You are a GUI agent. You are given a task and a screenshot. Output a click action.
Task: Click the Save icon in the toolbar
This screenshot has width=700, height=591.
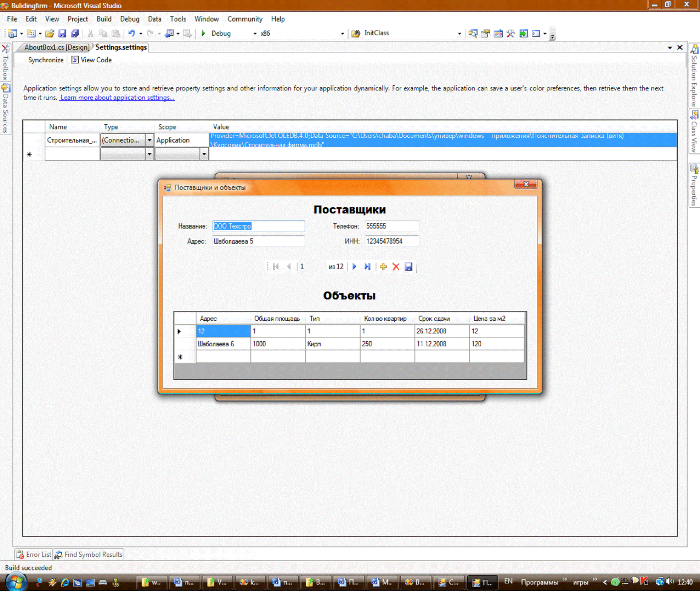62,34
